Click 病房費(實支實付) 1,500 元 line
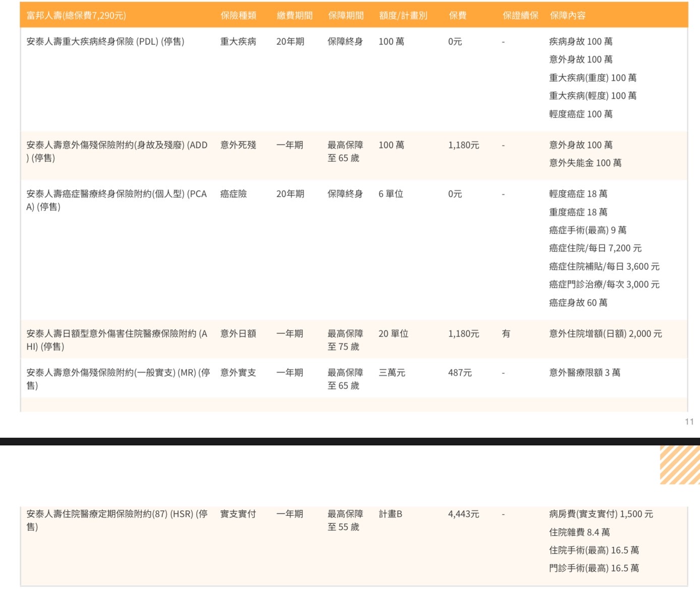 [601, 514]
